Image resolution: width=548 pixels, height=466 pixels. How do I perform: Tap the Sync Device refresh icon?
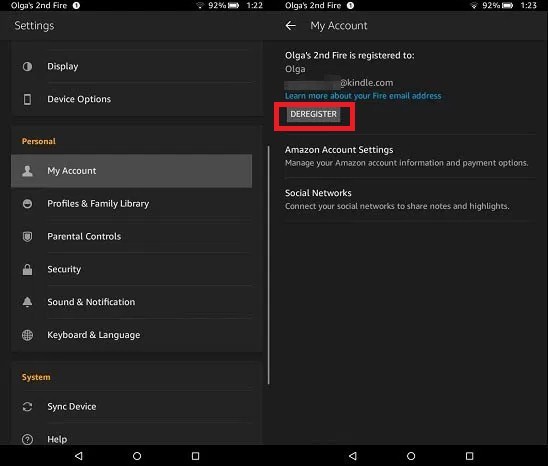pyautogui.click(x=27, y=407)
